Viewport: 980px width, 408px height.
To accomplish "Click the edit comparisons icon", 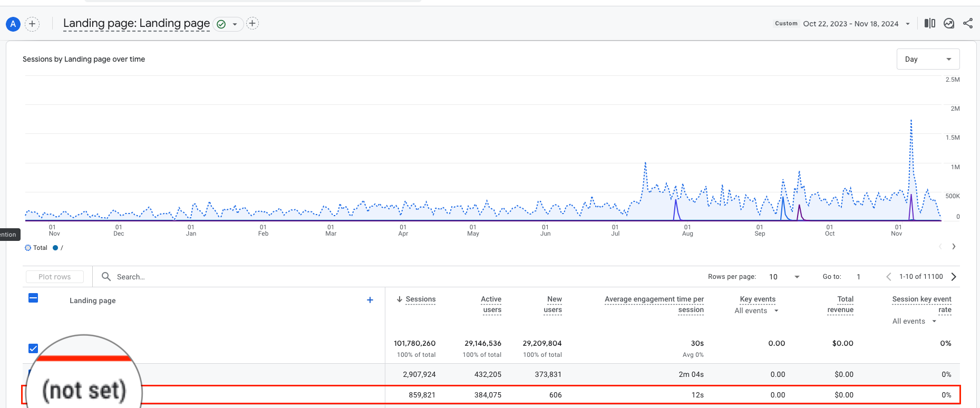I will click(x=930, y=23).
